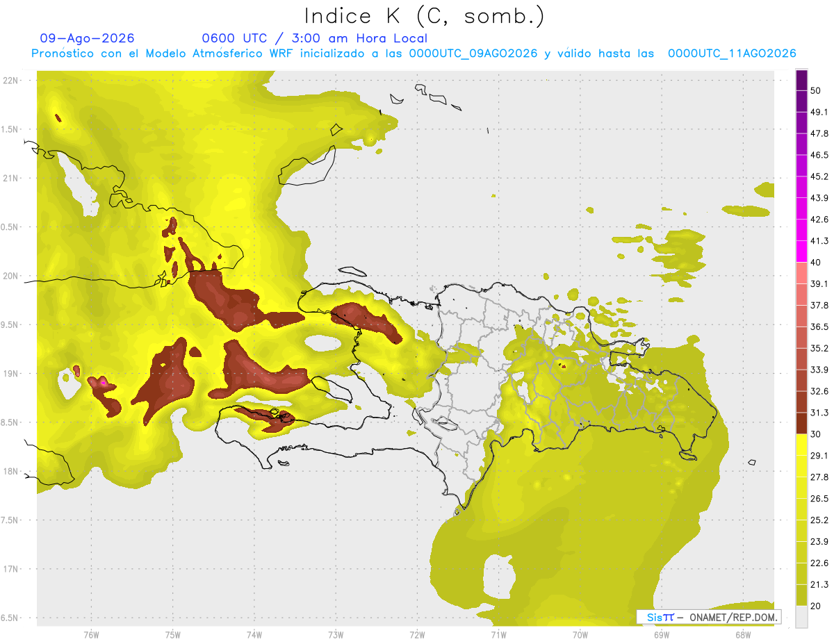
Task: Select the legend segment between 30 and 31.3
Action: [x=801, y=423]
